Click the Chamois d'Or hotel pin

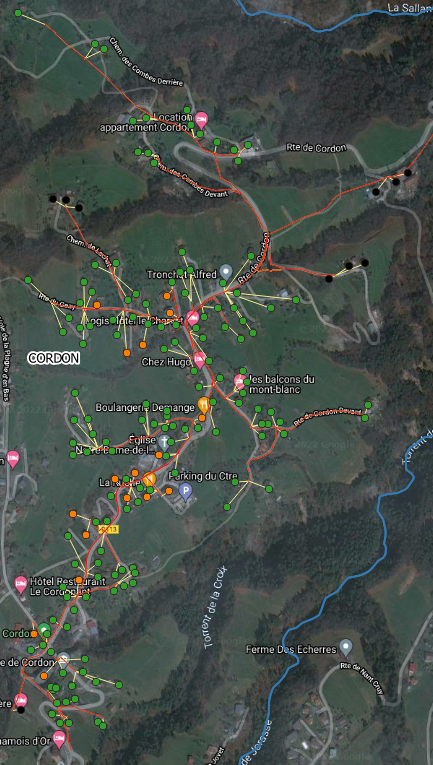click(59, 737)
